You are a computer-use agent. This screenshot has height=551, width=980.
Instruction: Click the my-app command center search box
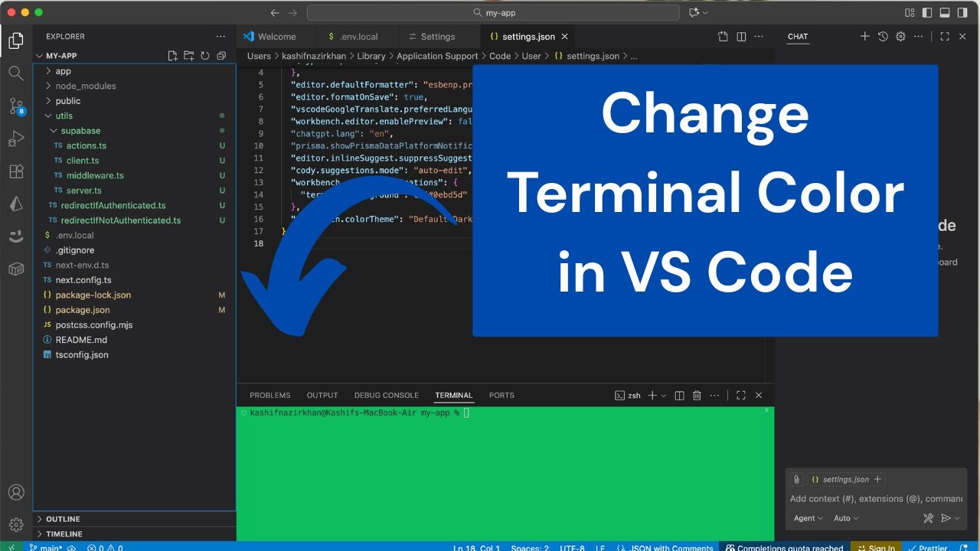[x=493, y=12]
